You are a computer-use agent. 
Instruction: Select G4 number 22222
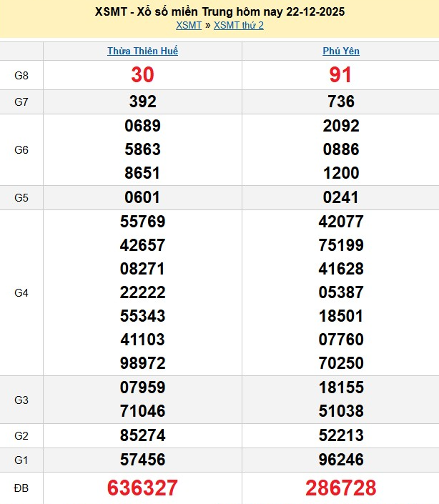click(x=143, y=292)
